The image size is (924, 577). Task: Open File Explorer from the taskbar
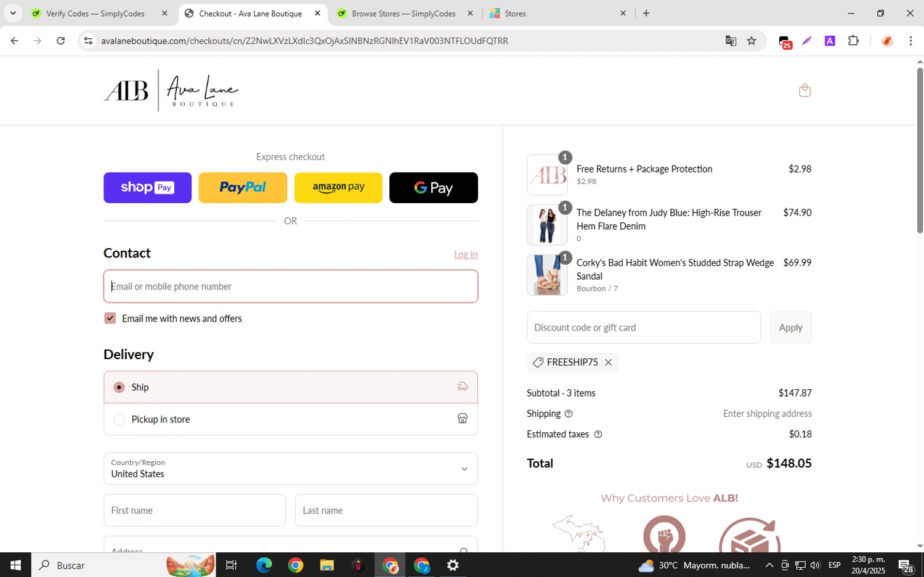pyautogui.click(x=326, y=565)
